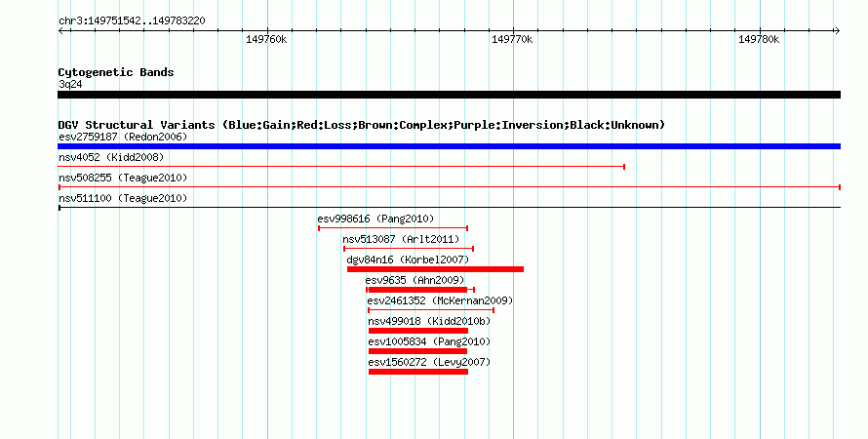Open the esv9635 (Ahn2009) label
Viewport: 868px width, 439px height.
coord(414,280)
